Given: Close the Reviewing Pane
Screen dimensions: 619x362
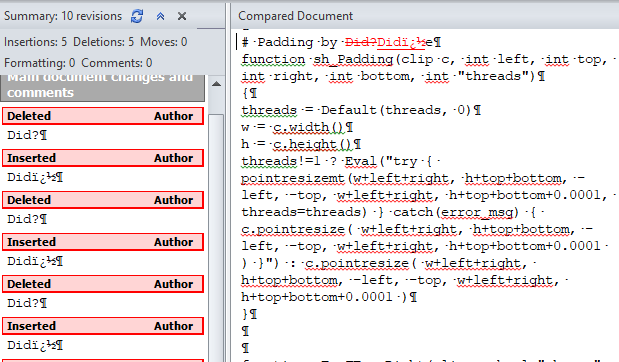Looking at the screenshot, I should [182, 16].
